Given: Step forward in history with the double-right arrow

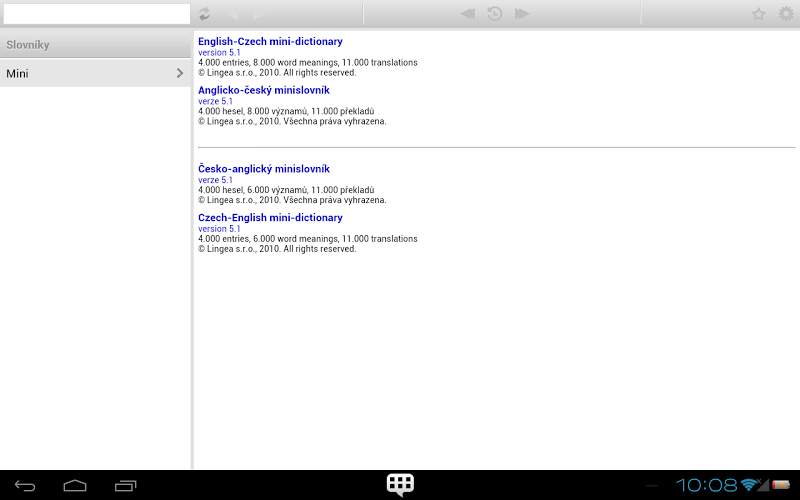Looking at the screenshot, I should (521, 14).
